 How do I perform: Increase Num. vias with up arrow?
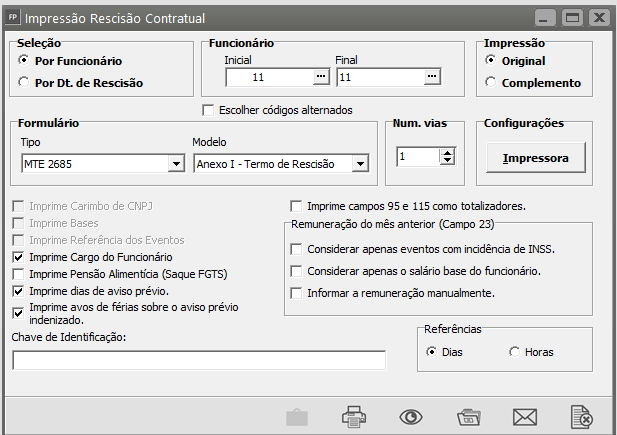coord(447,152)
